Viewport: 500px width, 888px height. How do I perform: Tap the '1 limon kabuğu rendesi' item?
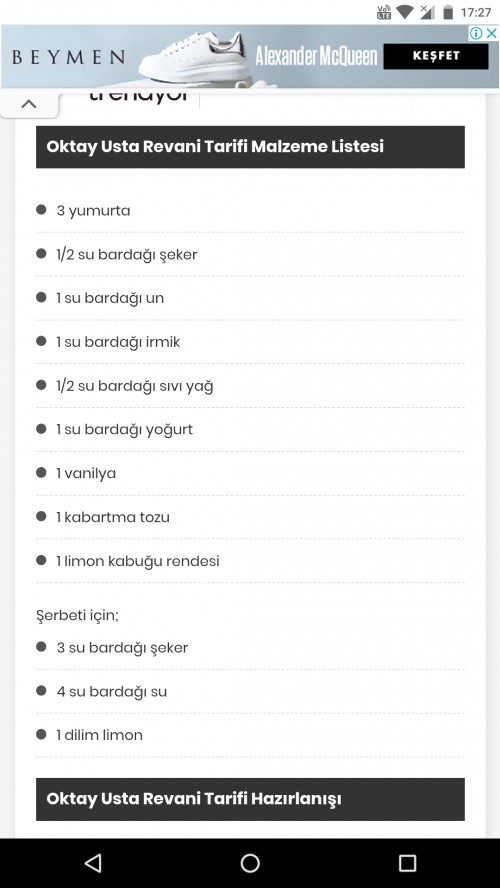click(250, 561)
